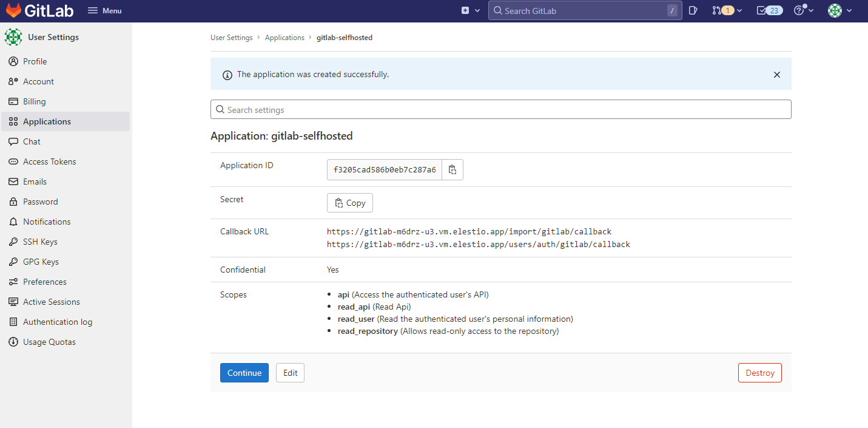Click the Search settings field

coord(501,109)
